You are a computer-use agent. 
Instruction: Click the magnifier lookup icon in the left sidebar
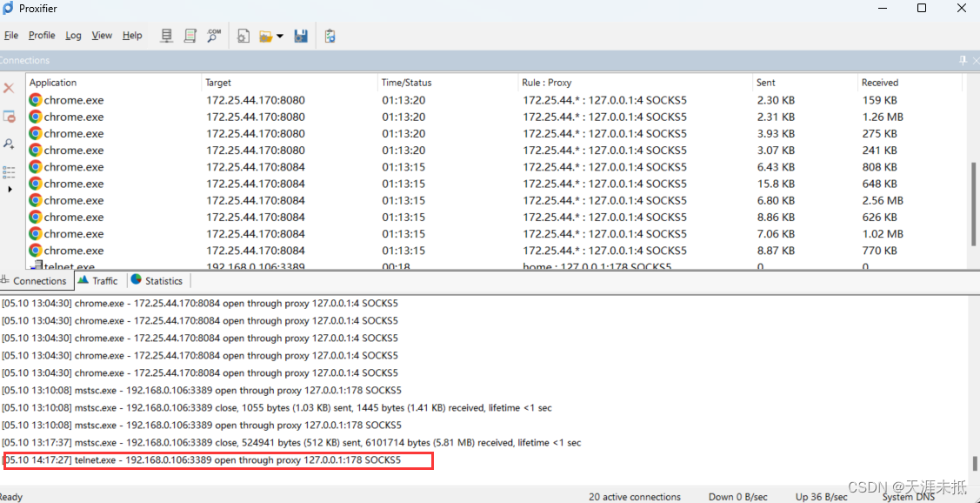[x=9, y=144]
